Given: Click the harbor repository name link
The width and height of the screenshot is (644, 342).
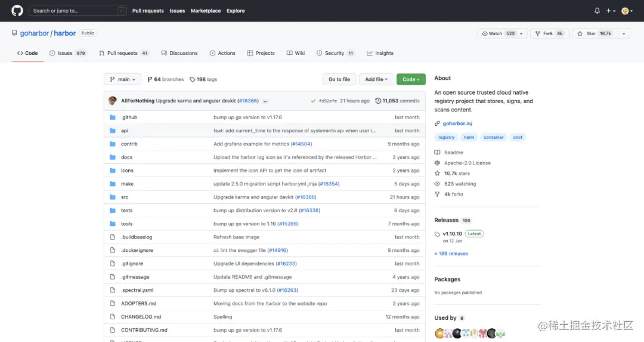Looking at the screenshot, I should pos(65,33).
